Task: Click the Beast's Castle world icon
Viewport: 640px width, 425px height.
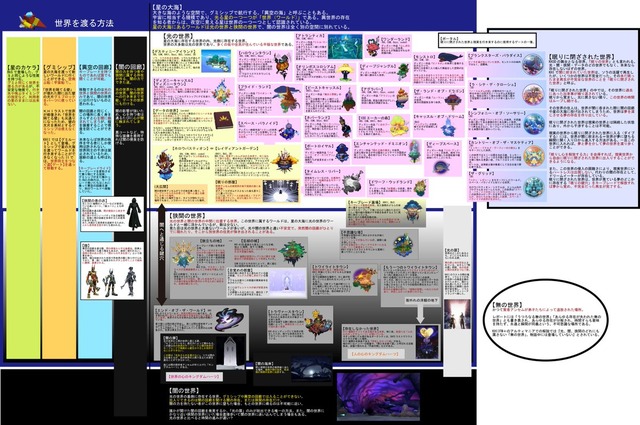Action: coord(348,100)
